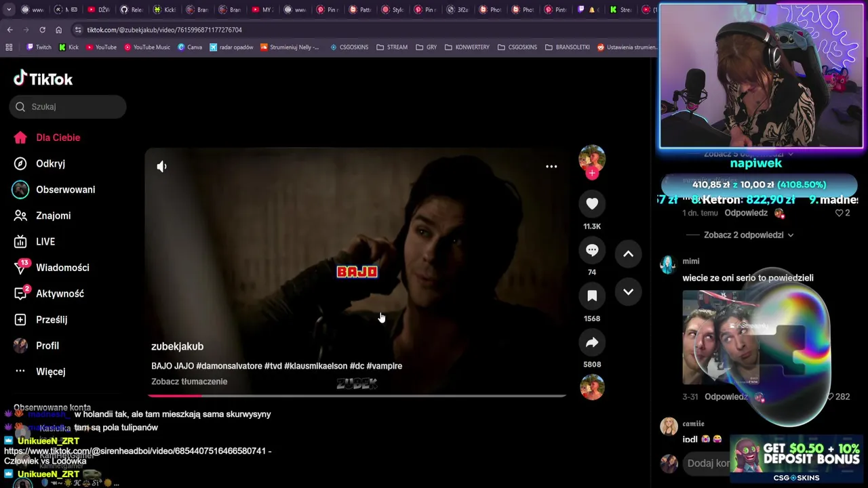Screen dimensions: 868x488
Task: Open the Dla Ciebie feed
Action: point(47,138)
